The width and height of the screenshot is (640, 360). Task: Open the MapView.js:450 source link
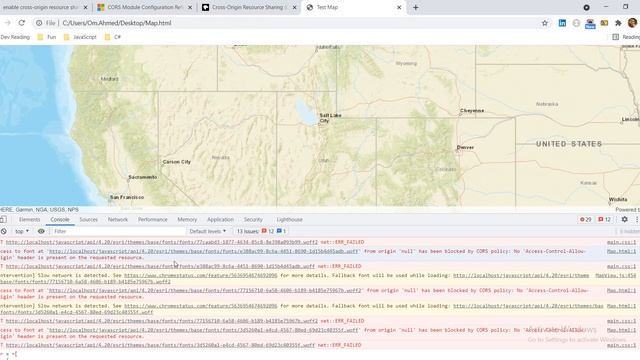[x=616, y=276]
